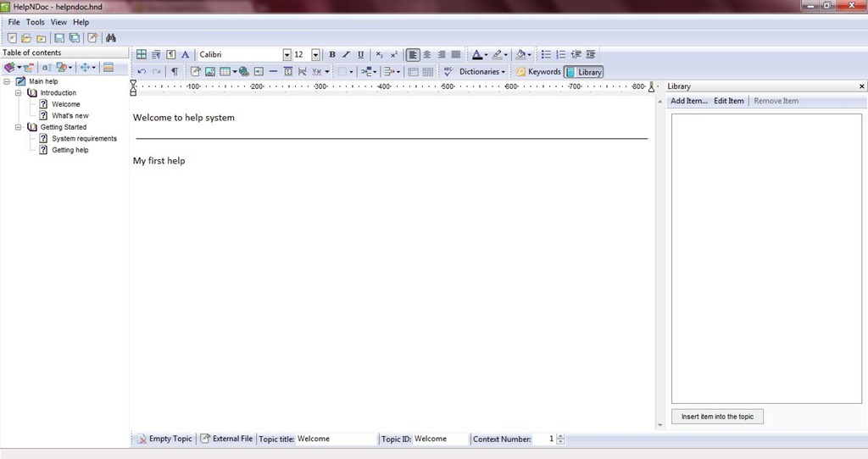
Task: Open the font color dropdown arrow
Action: (486, 55)
